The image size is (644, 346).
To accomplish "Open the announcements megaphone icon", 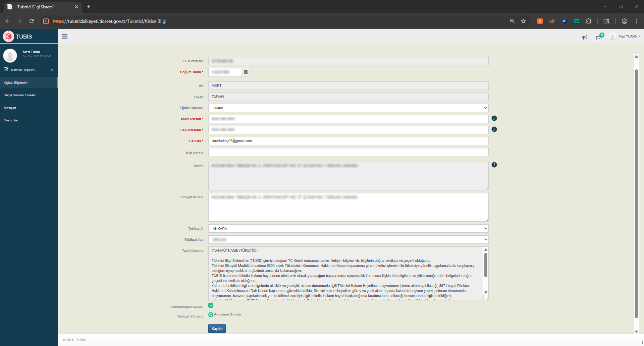I will click(x=585, y=37).
